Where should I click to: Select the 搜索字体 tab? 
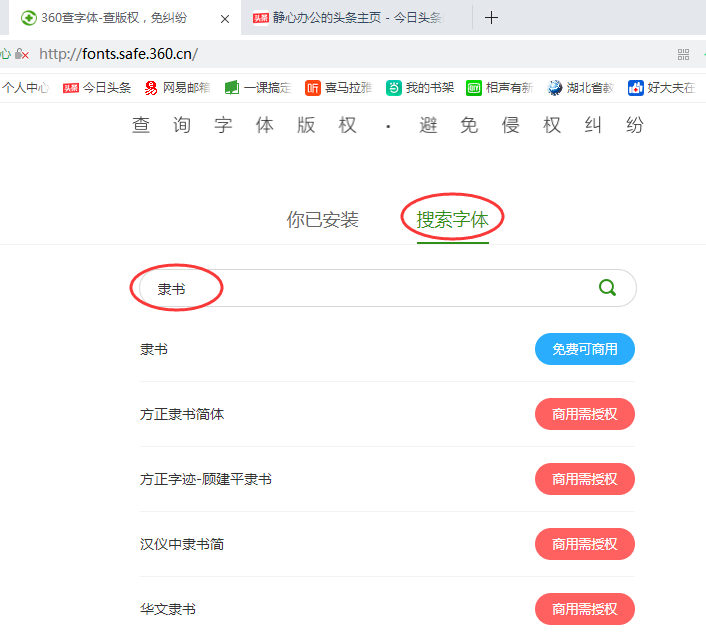[x=453, y=220]
